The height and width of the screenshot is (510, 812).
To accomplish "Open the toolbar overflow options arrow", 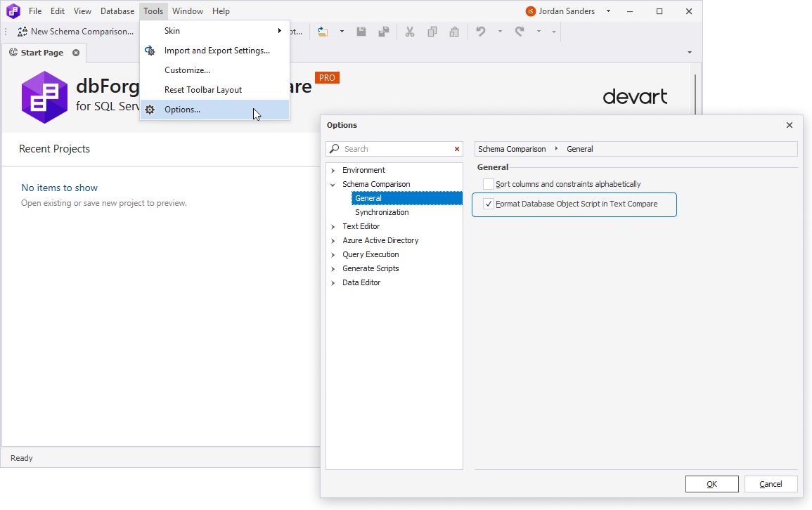I will pos(553,32).
